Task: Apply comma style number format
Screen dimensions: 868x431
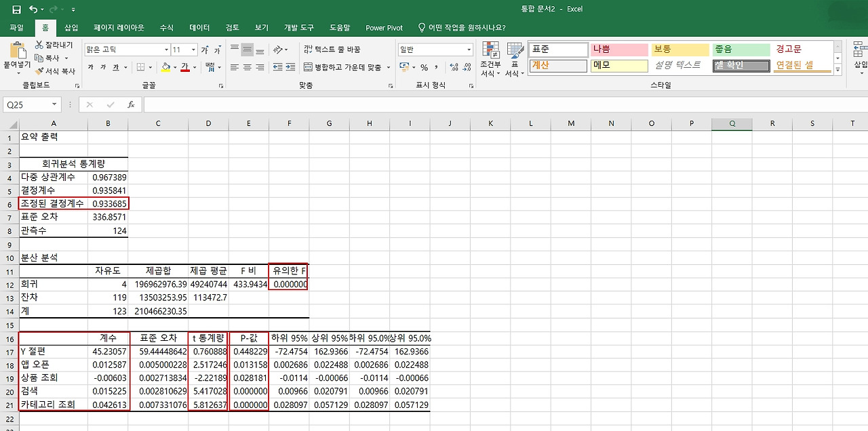Action: pyautogui.click(x=435, y=67)
